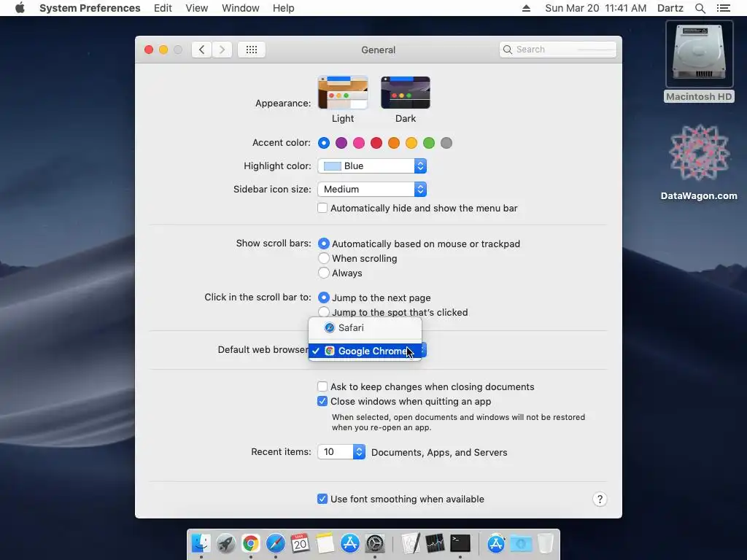Open Safari compass icon in Dock
747x560 pixels.
coord(275,542)
